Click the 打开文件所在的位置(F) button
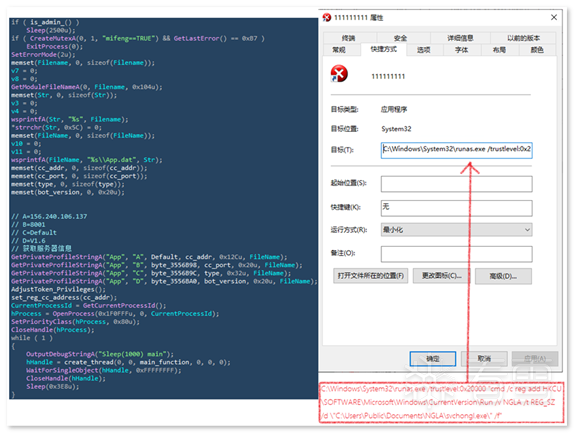Image resolution: width=574 pixels, height=433 pixels. tap(370, 276)
